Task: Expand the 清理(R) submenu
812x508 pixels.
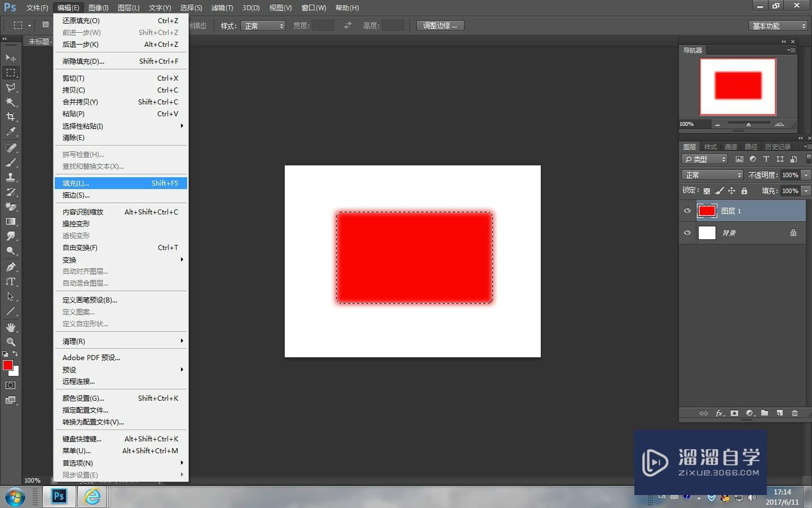Action: point(121,341)
